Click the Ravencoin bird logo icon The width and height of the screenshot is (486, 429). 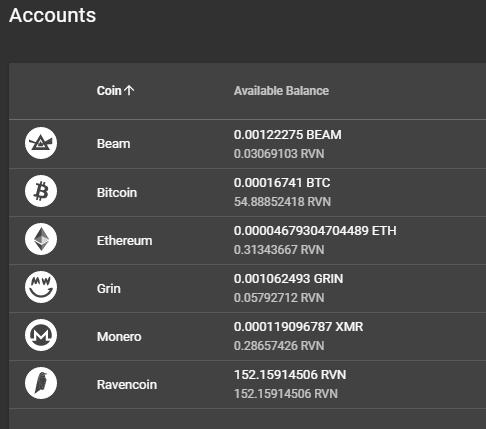tap(41, 383)
